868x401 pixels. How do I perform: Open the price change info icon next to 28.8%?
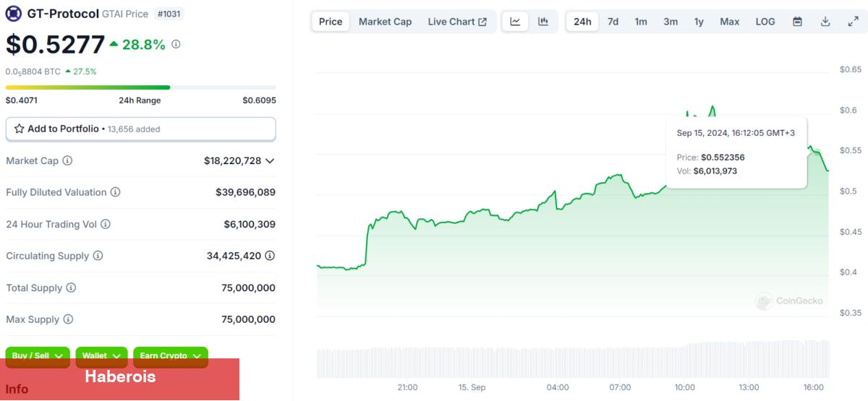176,44
